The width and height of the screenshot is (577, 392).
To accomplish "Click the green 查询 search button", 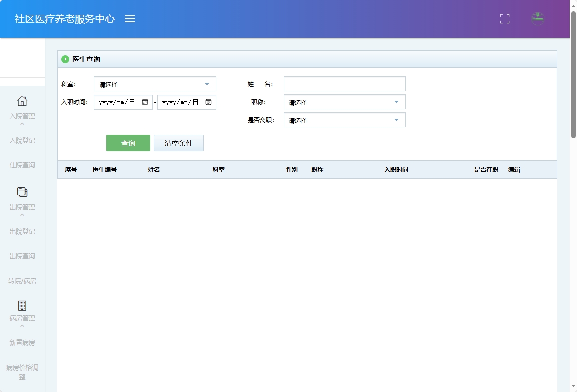I will click(128, 143).
